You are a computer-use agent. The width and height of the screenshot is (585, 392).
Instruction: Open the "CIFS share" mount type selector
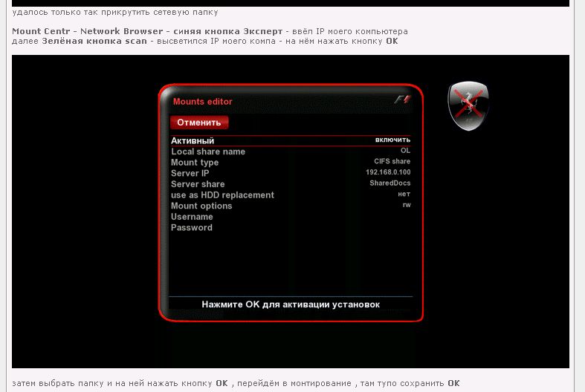point(392,162)
